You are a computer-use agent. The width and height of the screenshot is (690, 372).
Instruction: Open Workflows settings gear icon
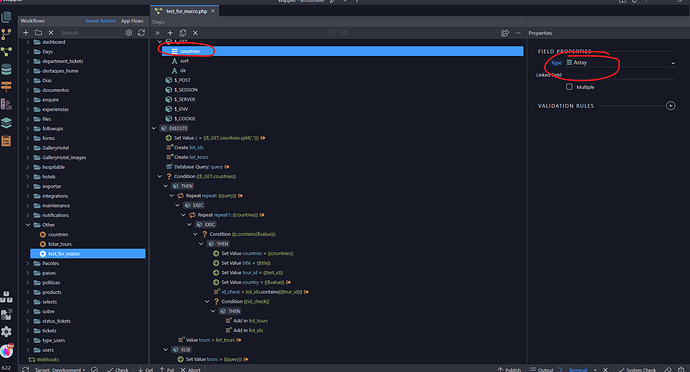(x=128, y=33)
